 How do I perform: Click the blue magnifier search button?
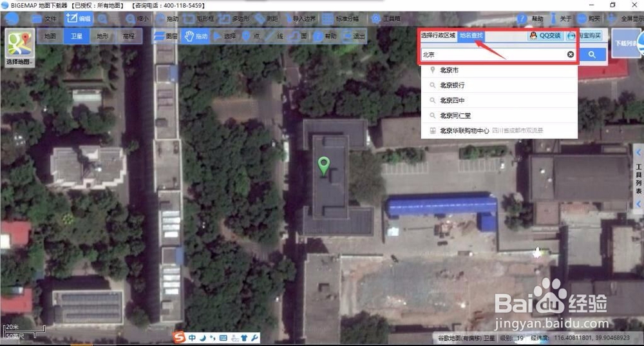click(x=592, y=54)
